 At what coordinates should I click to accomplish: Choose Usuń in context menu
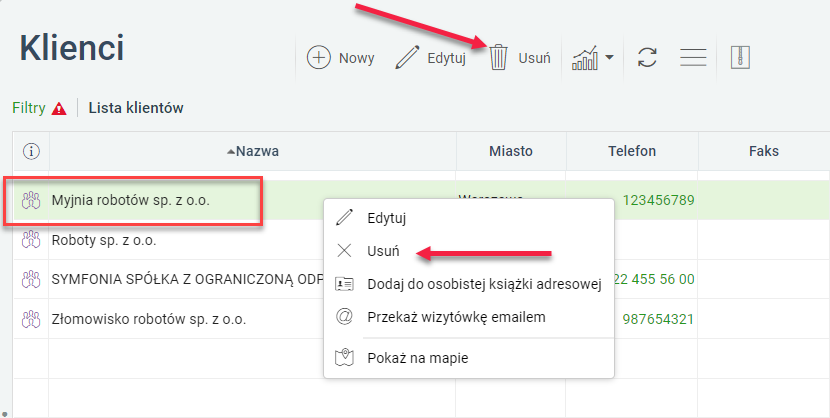coord(468,251)
